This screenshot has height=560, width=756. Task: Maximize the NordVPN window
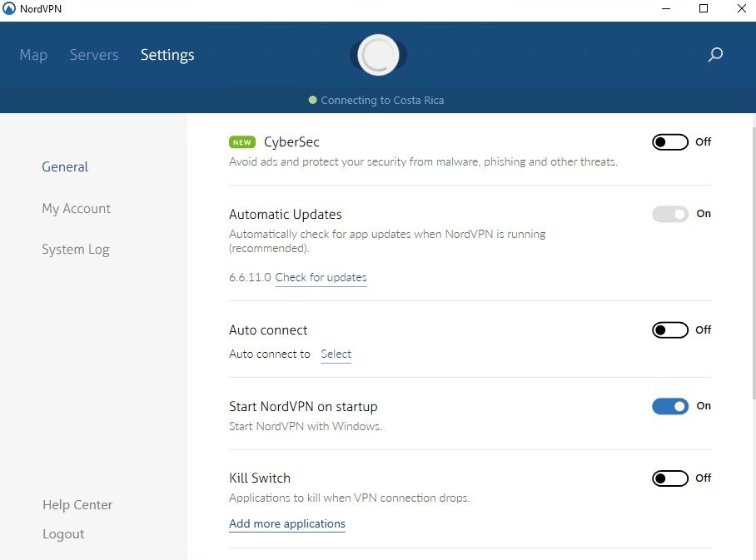pyautogui.click(x=704, y=8)
